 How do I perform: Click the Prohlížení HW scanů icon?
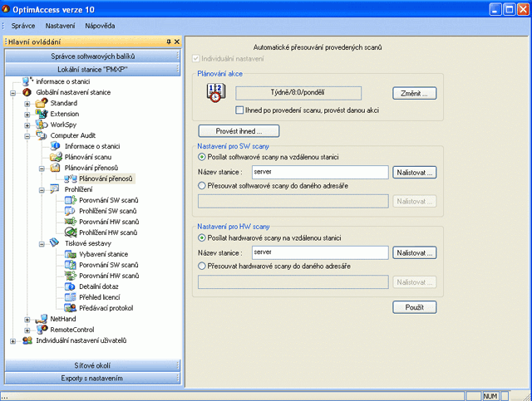[71, 232]
